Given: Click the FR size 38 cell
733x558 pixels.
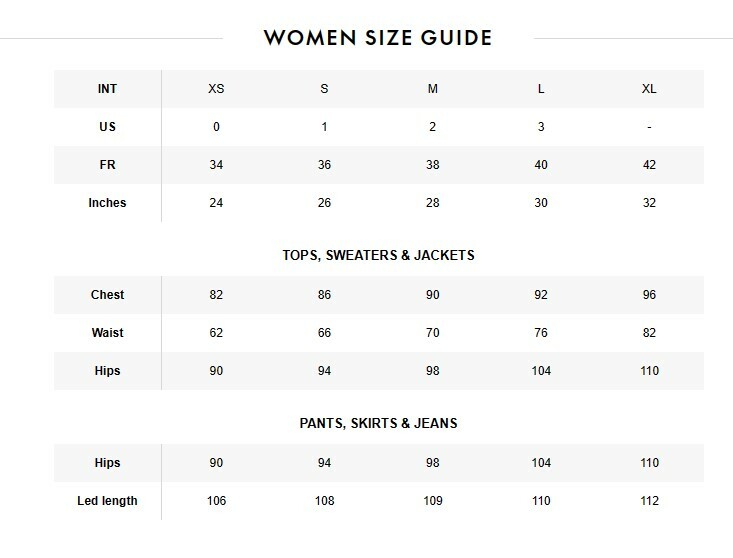Looking at the screenshot, I should (x=433, y=165).
